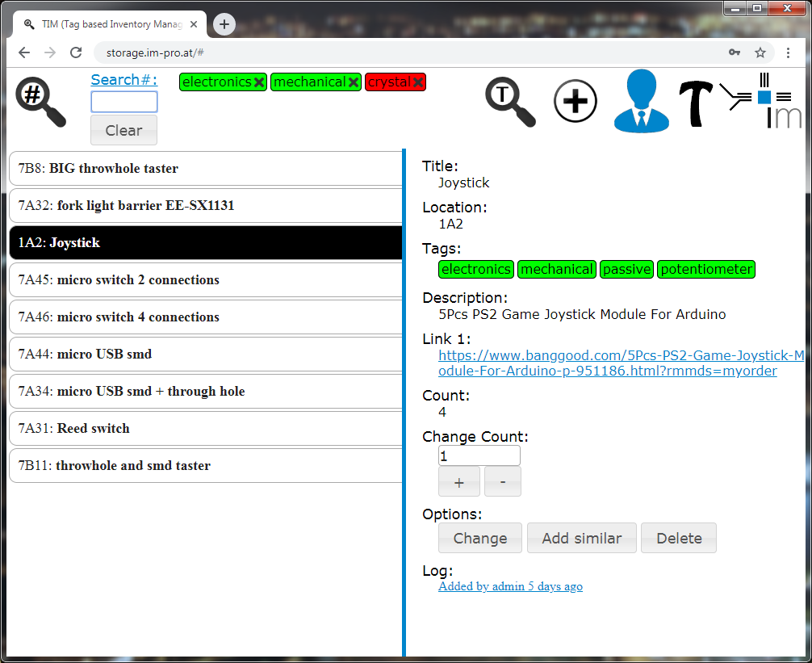Close the TIM browser tab

[x=194, y=24]
